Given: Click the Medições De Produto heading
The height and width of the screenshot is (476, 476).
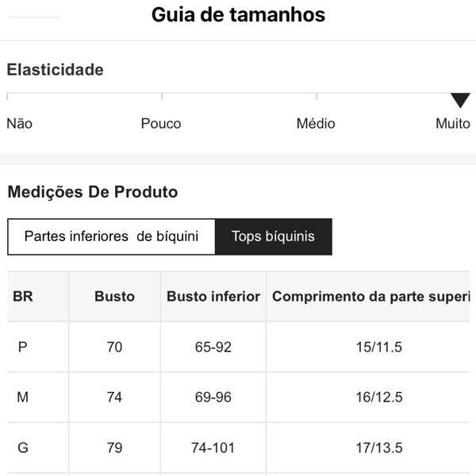Looking at the screenshot, I should tap(92, 192).
